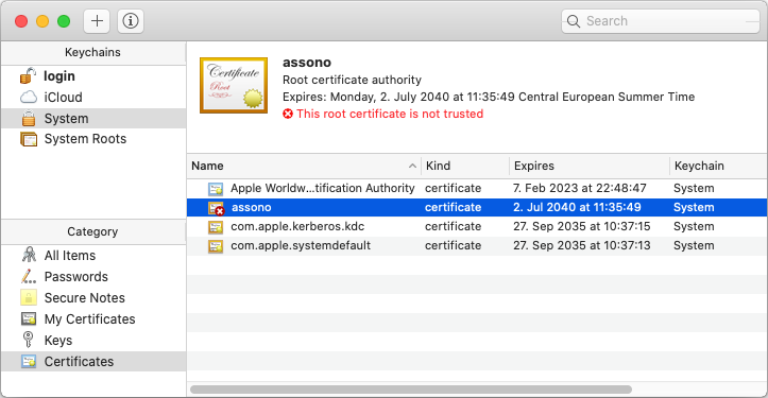Select the login keychain
The width and height of the screenshot is (768, 398).
click(94, 76)
